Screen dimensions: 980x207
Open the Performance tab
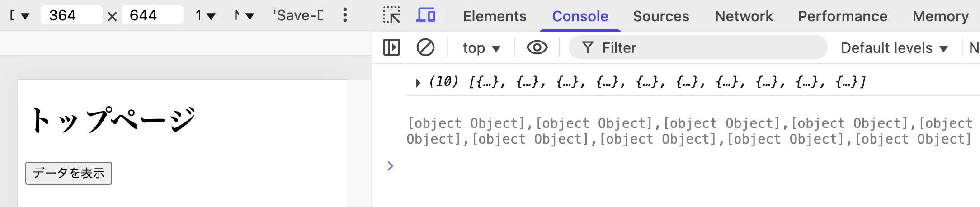click(843, 16)
